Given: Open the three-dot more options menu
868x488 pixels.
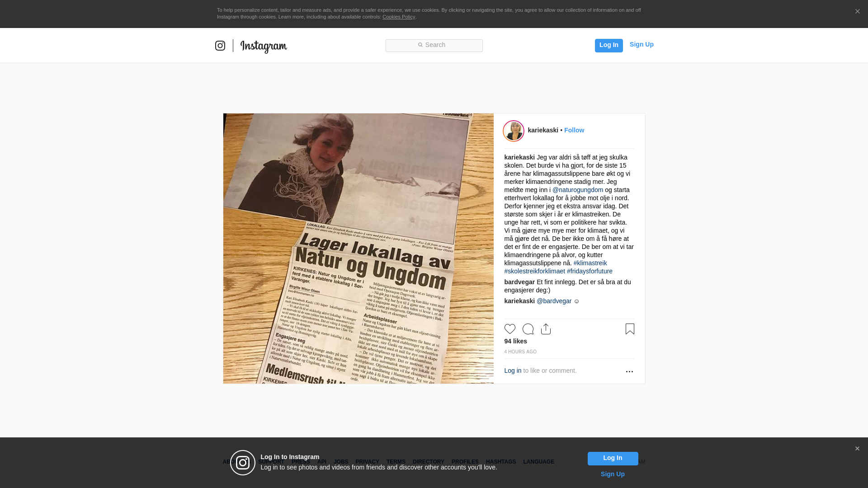Looking at the screenshot, I should click(x=629, y=371).
